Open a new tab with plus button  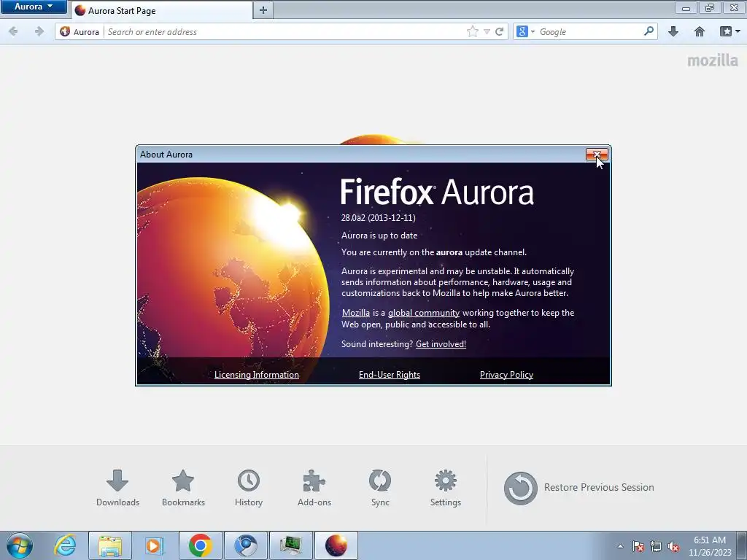(x=263, y=10)
